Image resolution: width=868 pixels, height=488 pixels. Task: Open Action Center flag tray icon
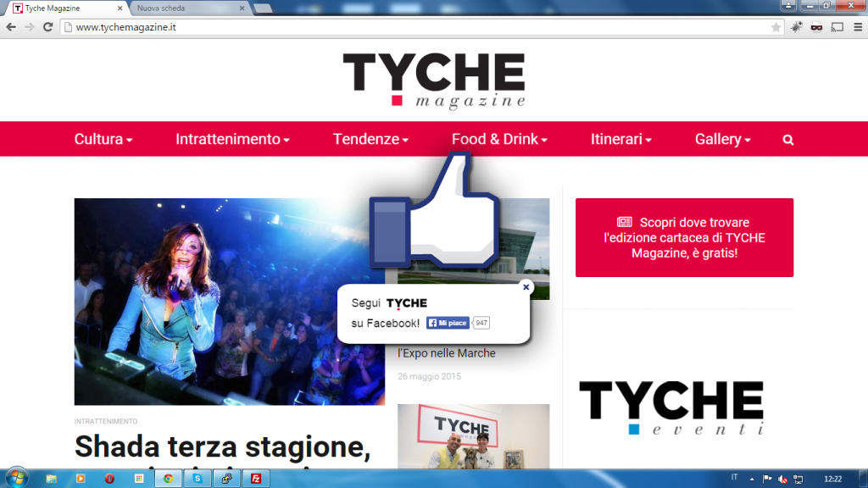pos(767,480)
